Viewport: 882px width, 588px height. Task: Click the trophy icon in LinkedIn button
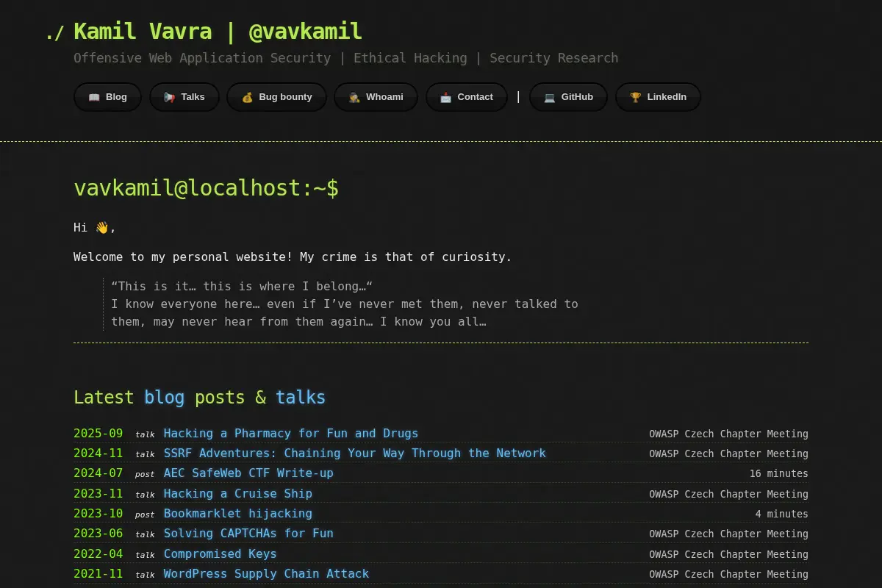point(635,97)
